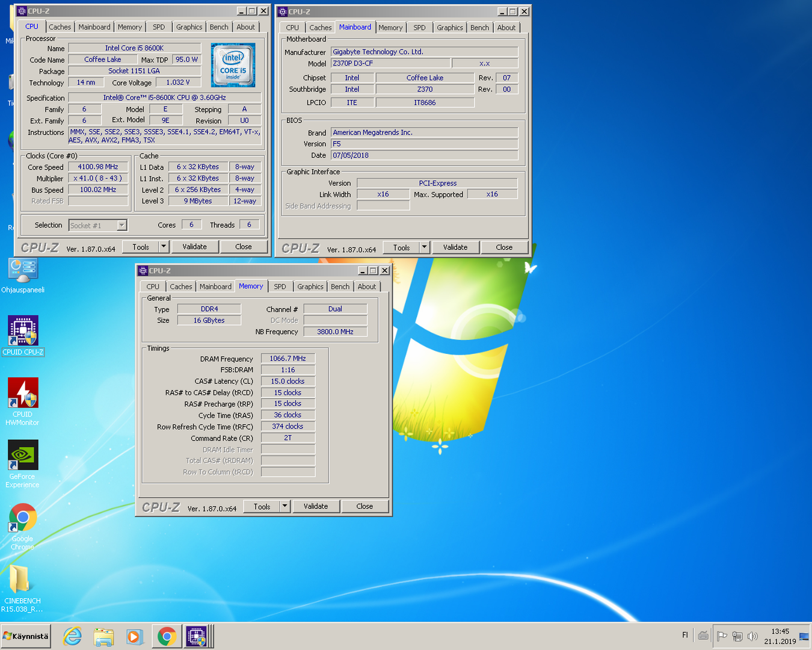Click Tools button in CPU window
The height and width of the screenshot is (650, 812).
coord(141,247)
